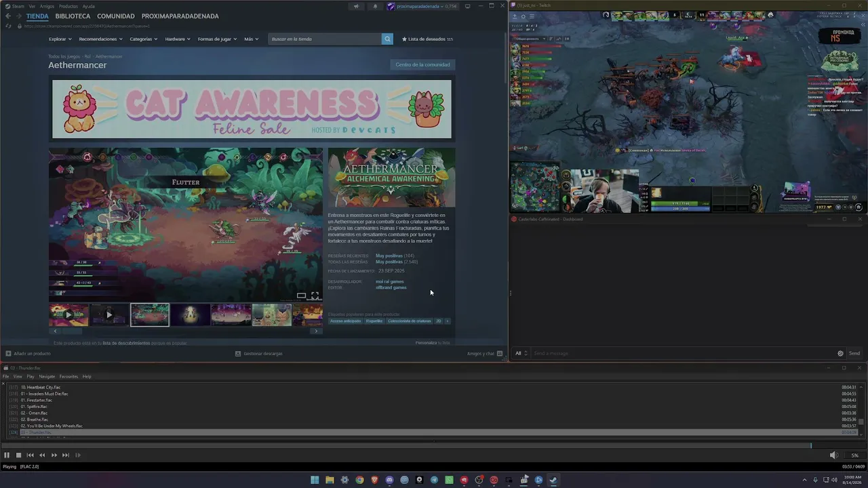This screenshot has height=488, width=868.
Task: Rewind the current track
Action: 42,455
